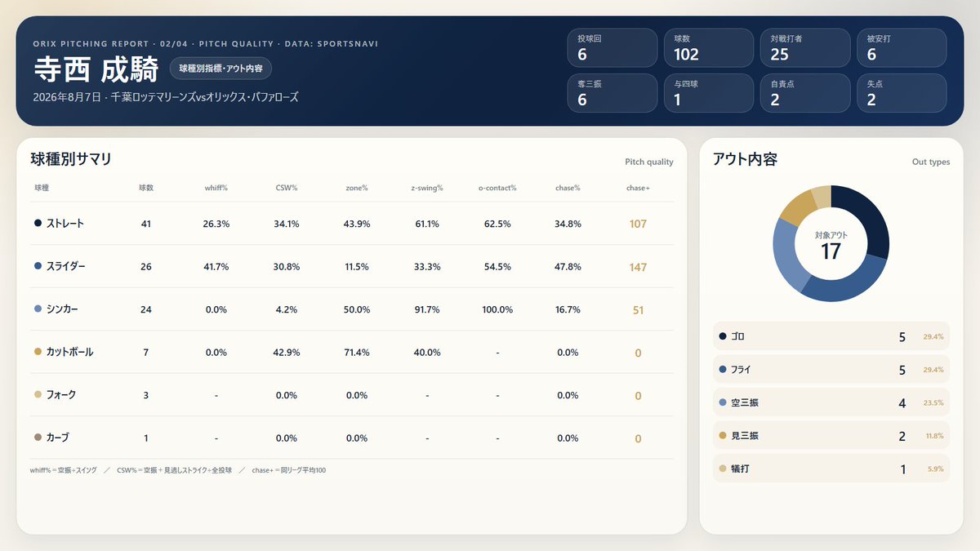This screenshot has width=980, height=551.
Task: Click the o-contact% column header
Action: tap(497, 188)
